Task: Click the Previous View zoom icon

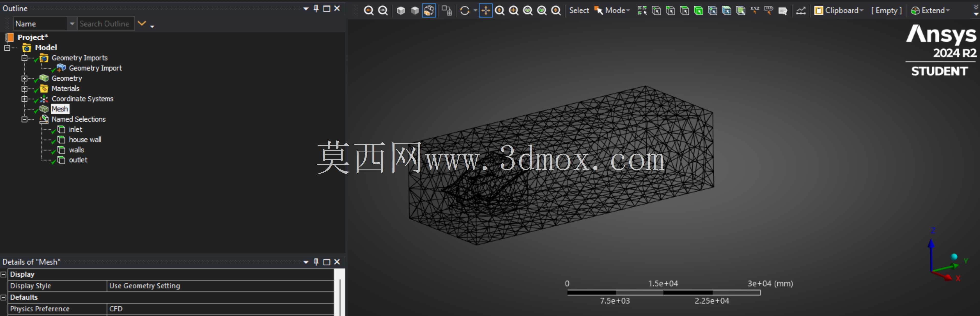Action: click(368, 11)
